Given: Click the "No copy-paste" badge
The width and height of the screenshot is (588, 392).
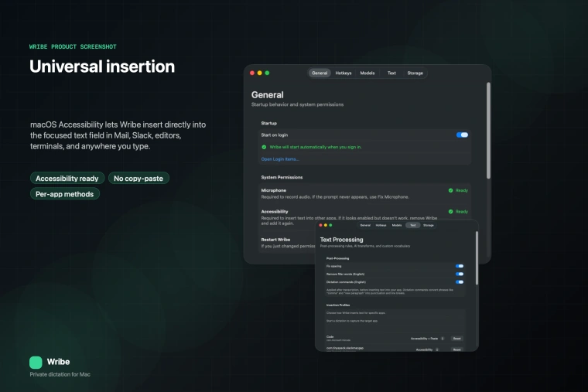Looking at the screenshot, I should pyautogui.click(x=138, y=178).
